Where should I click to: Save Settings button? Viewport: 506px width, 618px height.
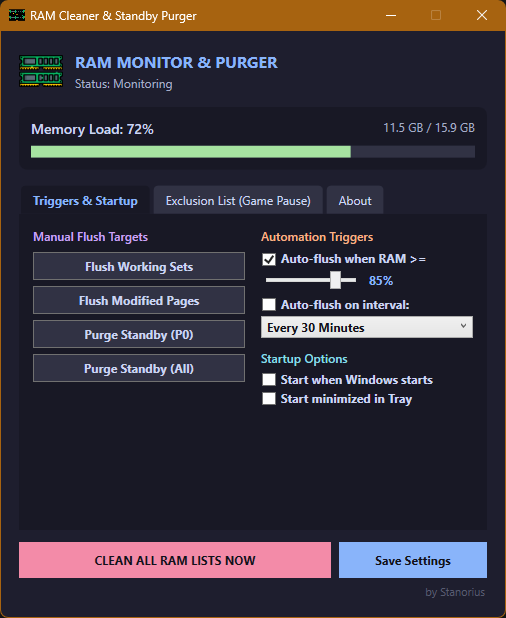[x=413, y=560]
